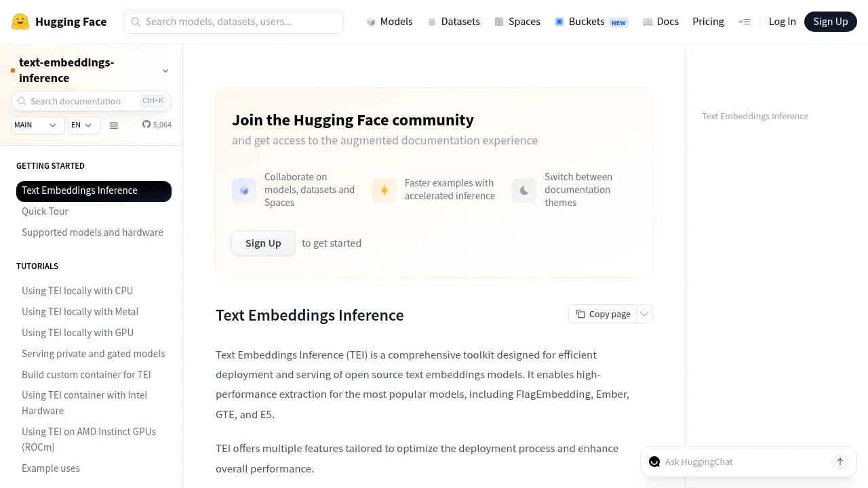Click the lightning bolt faster examples icon

coord(384,190)
